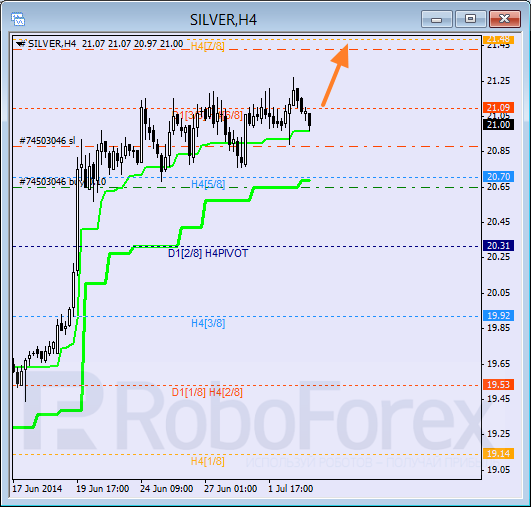531x507 pixels.
Task: Click the 19 Jun 17:00 time label
Action: click(103, 489)
